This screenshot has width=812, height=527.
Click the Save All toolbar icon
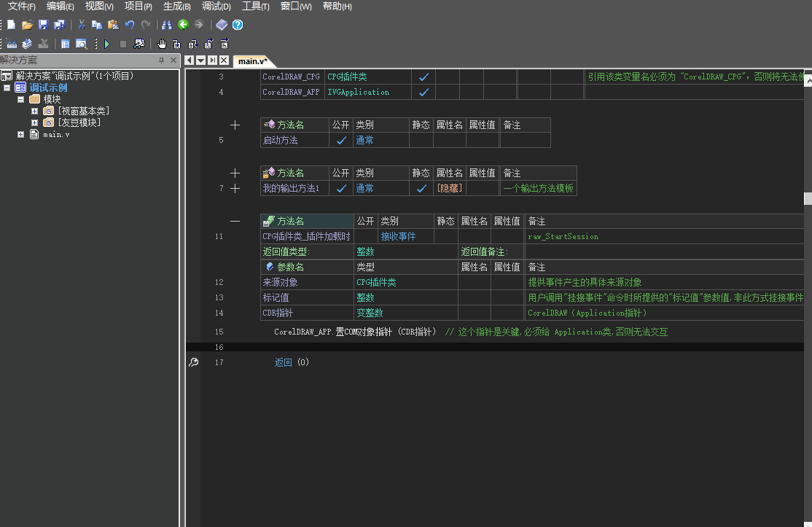point(58,25)
